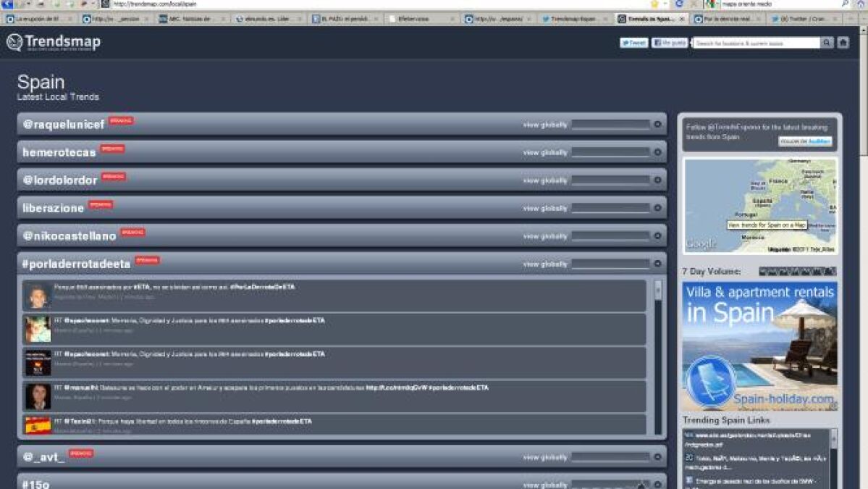Go to home via house icon

(x=843, y=43)
